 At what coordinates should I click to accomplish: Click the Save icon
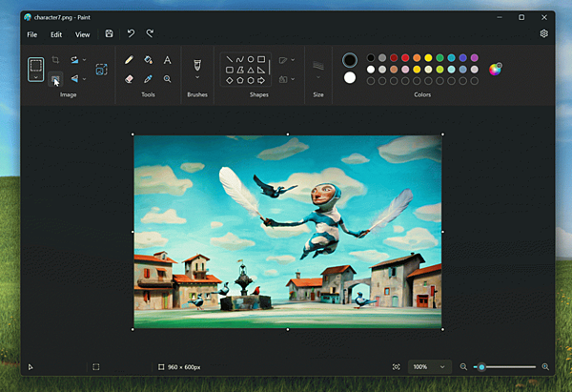tap(109, 33)
